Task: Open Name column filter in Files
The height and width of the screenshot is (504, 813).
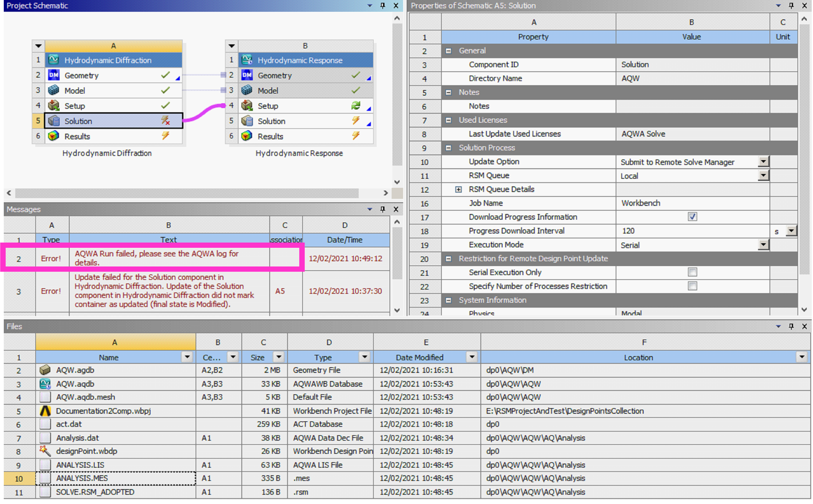Action: tap(187, 357)
